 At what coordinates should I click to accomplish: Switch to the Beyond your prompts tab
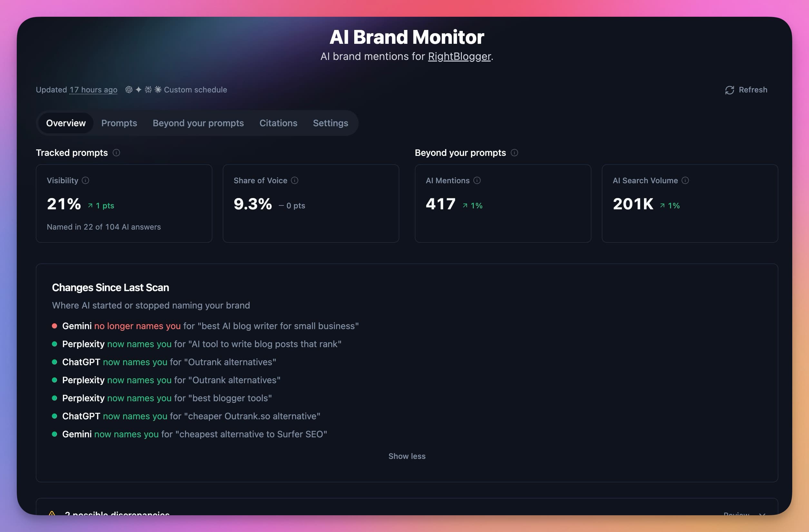point(198,123)
